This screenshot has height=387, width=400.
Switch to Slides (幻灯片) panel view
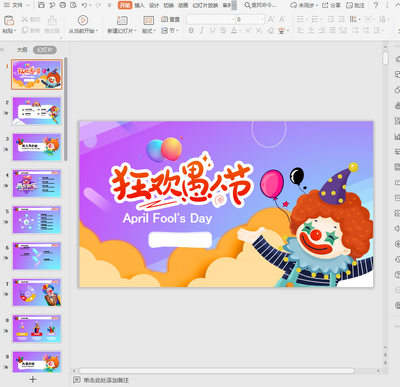tap(45, 50)
